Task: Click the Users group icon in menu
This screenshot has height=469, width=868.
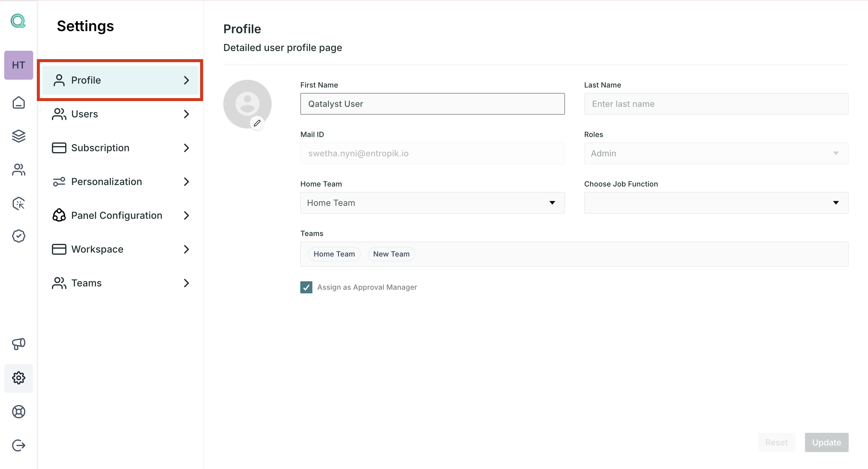Action: click(59, 114)
